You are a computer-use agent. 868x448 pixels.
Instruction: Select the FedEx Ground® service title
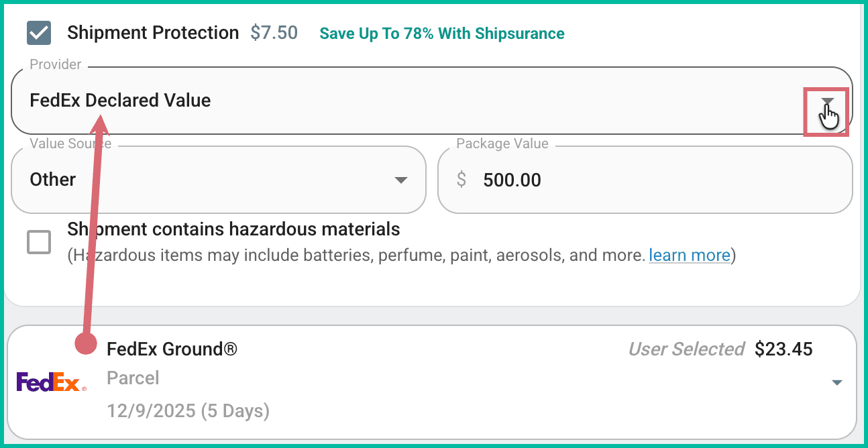[x=172, y=349]
